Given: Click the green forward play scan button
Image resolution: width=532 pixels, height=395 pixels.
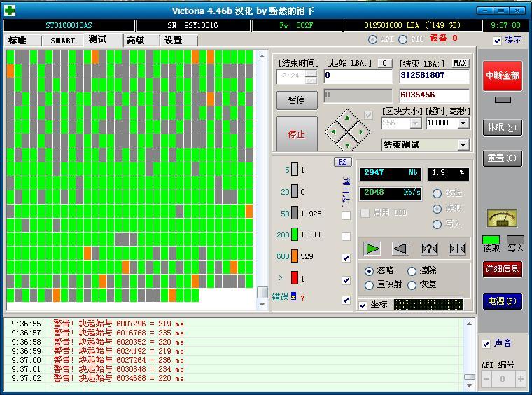Looking at the screenshot, I should tap(372, 249).
